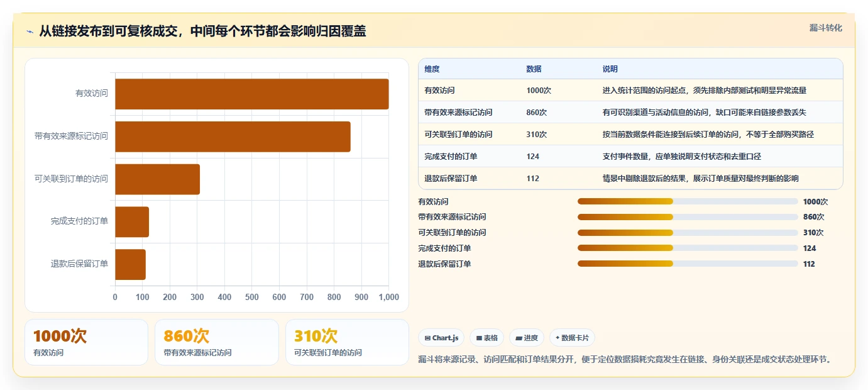Click the 124 value beside the progress bar

coord(810,248)
